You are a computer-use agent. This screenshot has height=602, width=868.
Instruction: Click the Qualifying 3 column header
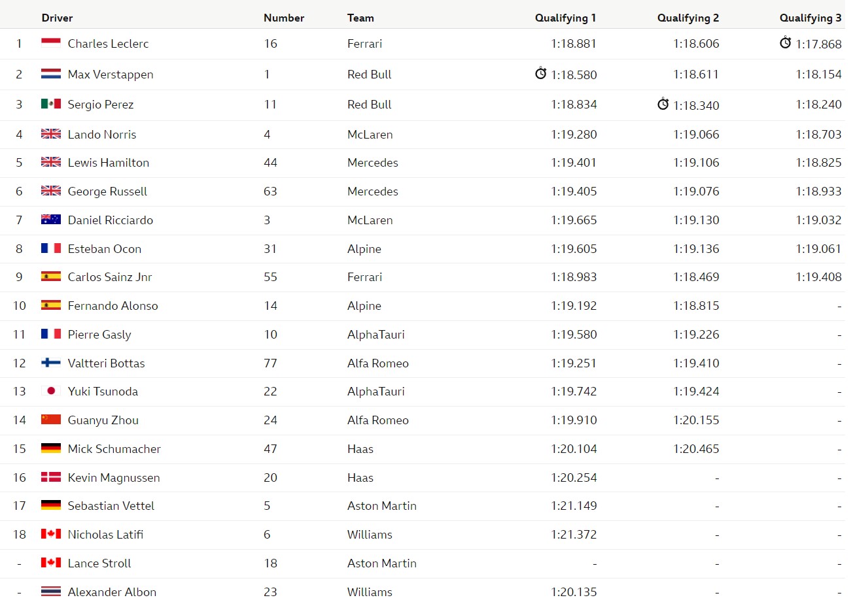click(x=810, y=18)
